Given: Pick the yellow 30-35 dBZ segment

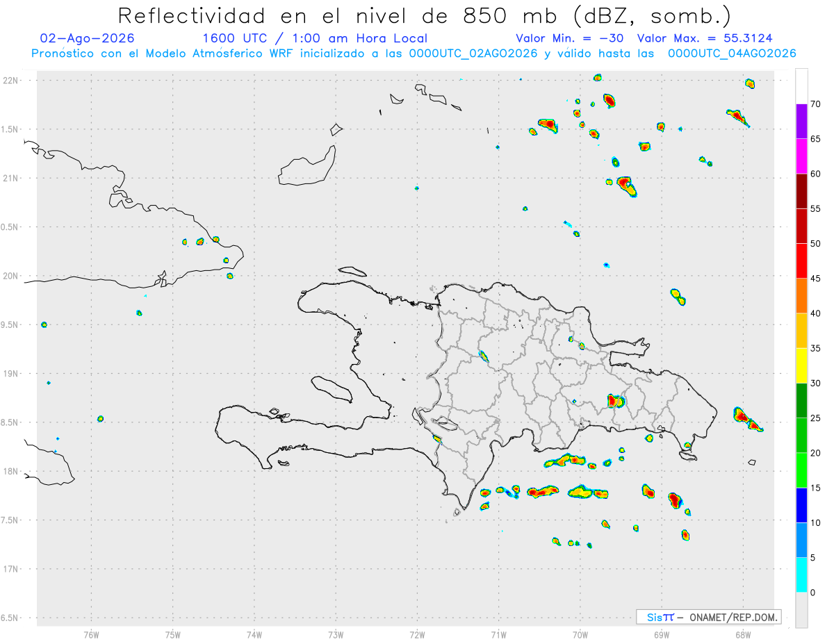Looking at the screenshot, I should [x=801, y=365].
